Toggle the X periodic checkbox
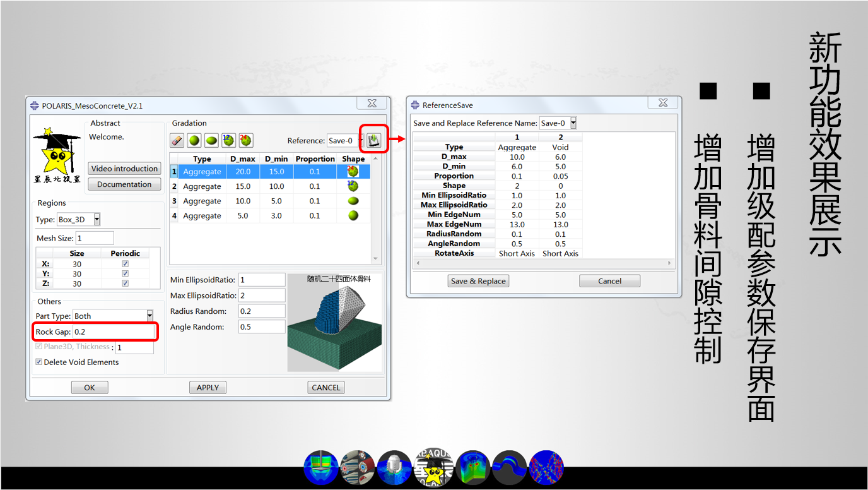The image size is (868, 490). point(125,264)
